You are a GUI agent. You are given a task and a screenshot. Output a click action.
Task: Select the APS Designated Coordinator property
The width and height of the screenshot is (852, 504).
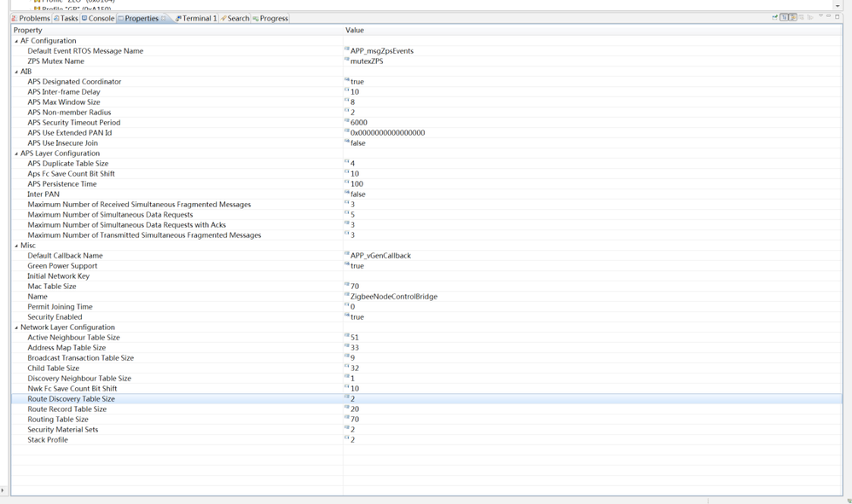(74, 82)
